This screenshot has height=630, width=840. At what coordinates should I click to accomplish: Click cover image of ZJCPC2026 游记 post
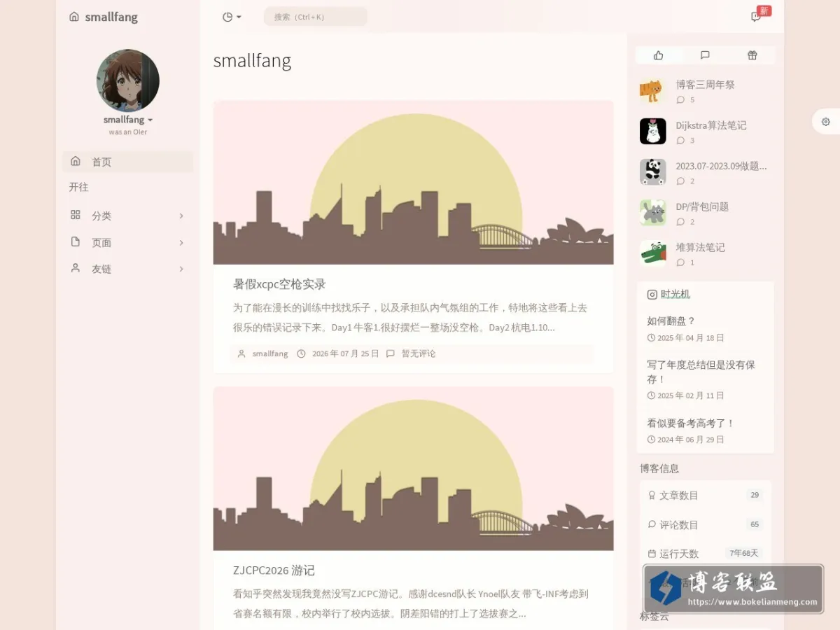pyautogui.click(x=413, y=468)
